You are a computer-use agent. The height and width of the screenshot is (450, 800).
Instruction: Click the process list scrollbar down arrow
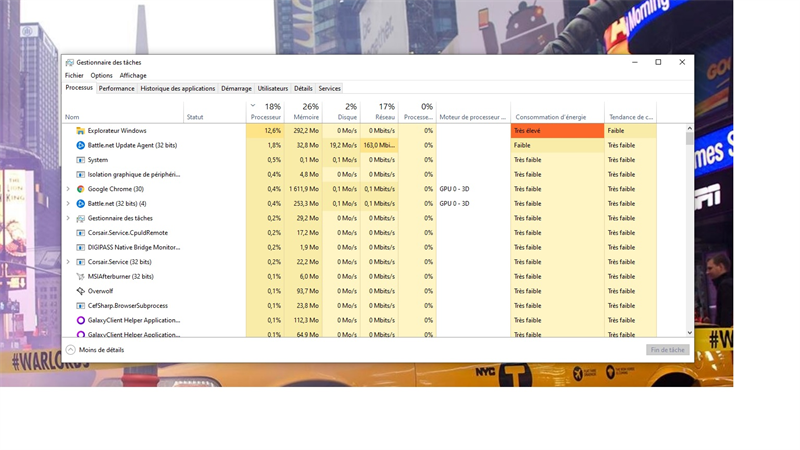tap(689, 333)
